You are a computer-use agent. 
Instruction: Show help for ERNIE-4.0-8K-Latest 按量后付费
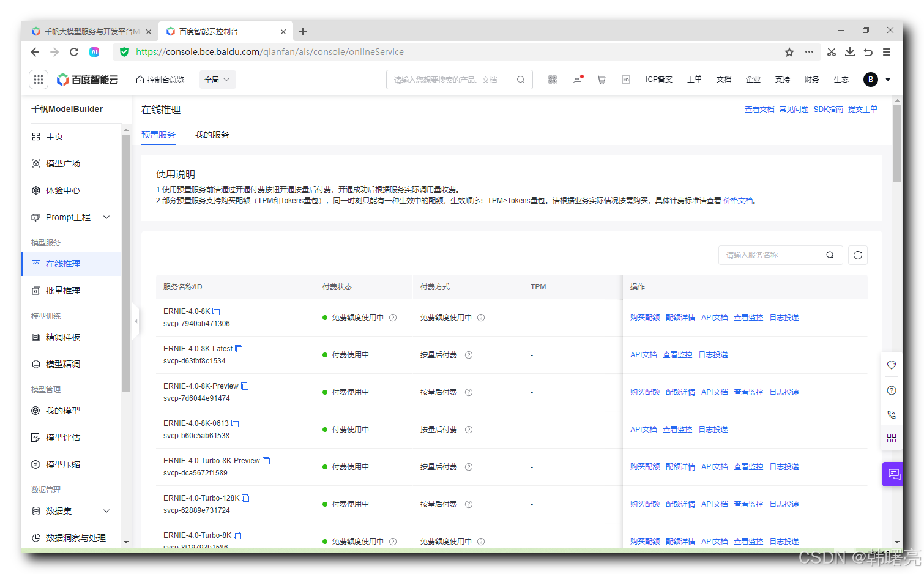point(469,355)
